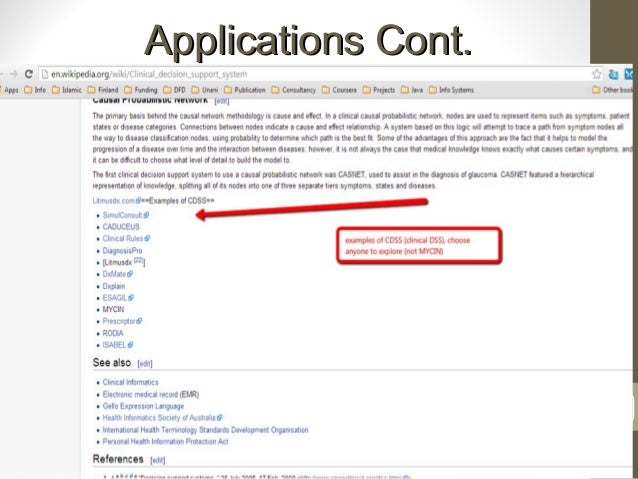
Task: Open the Clinical Informatics link
Action: pos(130,382)
